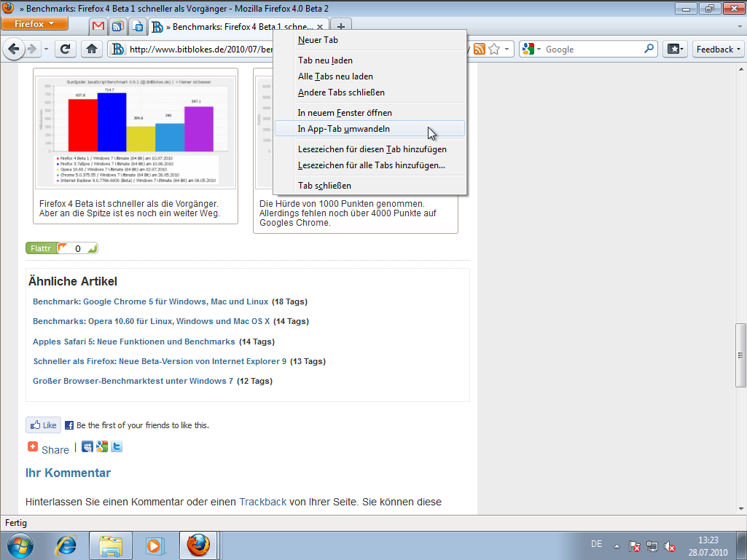Open the back/forward history dropdown arrow
747x560 pixels.
click(x=46, y=49)
